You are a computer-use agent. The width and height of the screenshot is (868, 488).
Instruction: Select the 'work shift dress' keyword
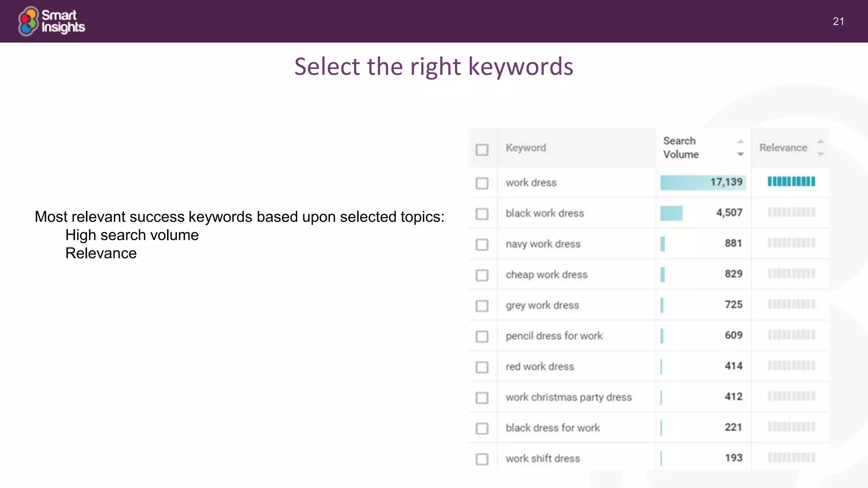tap(542, 458)
